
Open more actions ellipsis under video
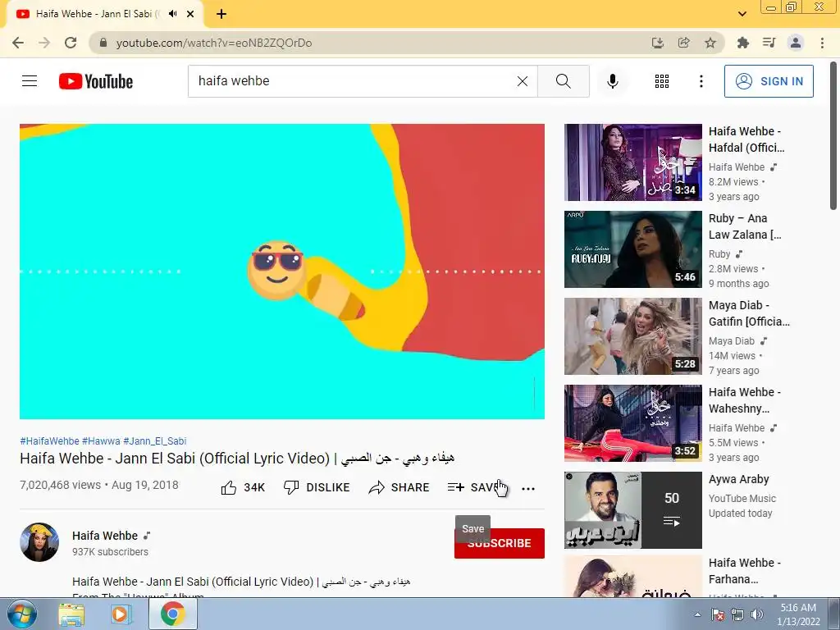point(528,488)
